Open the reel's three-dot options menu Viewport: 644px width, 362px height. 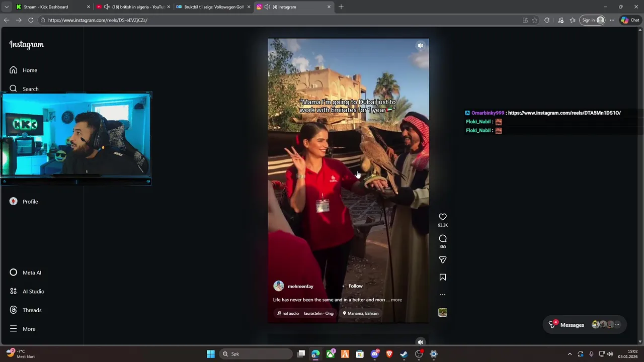pos(443,295)
